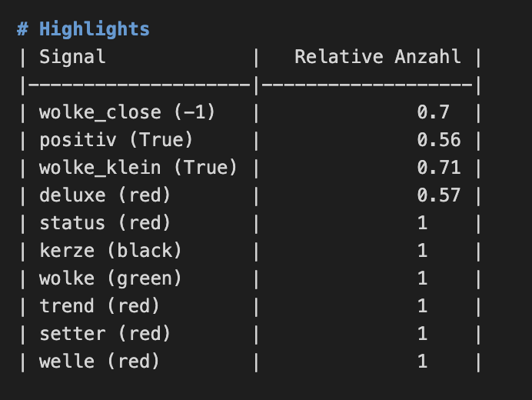Click the "Relative Anzahl" column header

(x=377, y=57)
